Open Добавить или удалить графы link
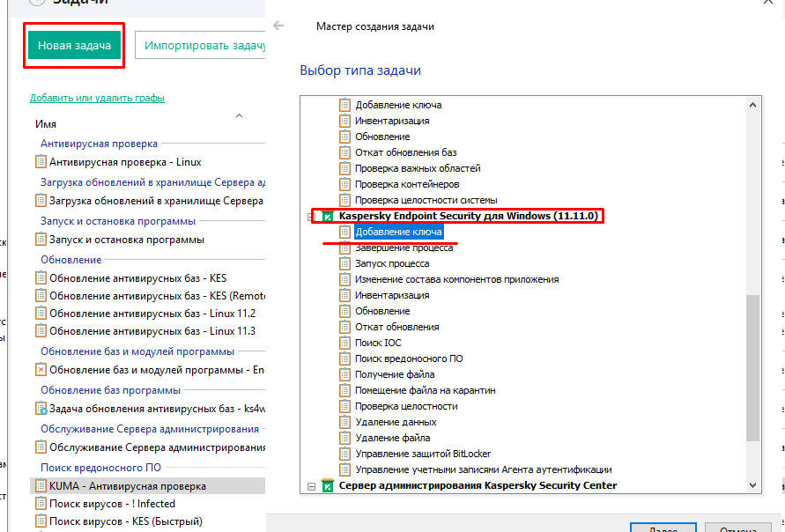The height and width of the screenshot is (532, 785). click(97, 98)
